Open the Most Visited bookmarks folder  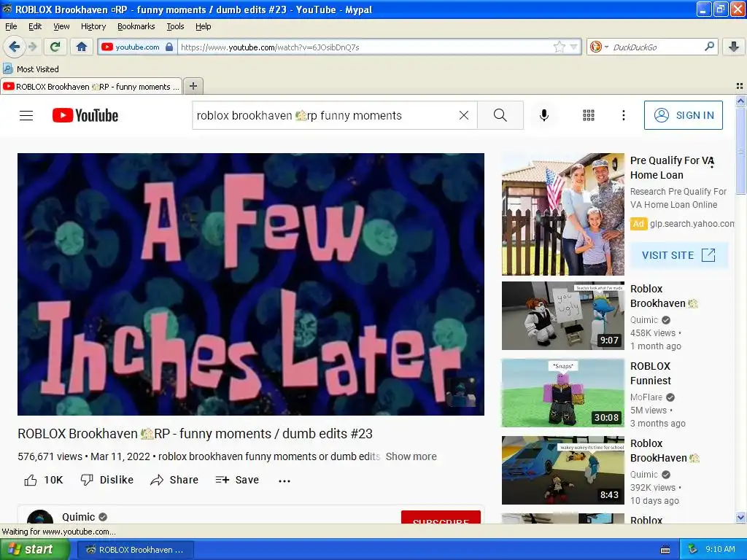(31, 69)
